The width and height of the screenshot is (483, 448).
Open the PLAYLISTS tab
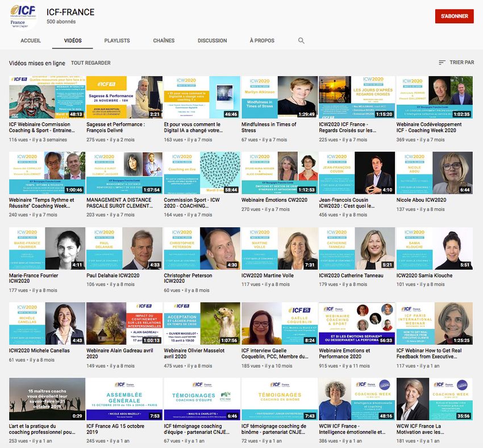tap(117, 41)
